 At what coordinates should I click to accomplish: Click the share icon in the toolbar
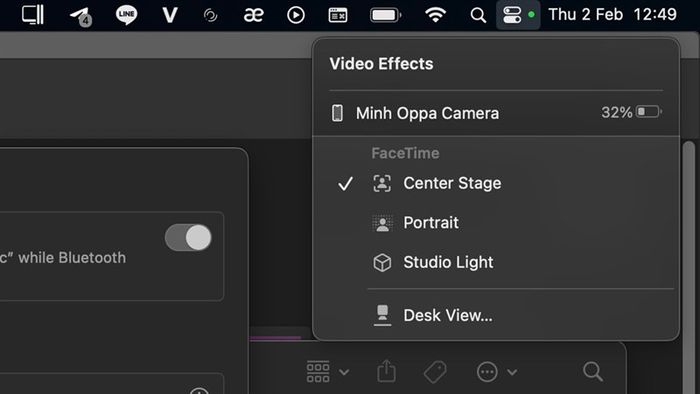coord(386,371)
